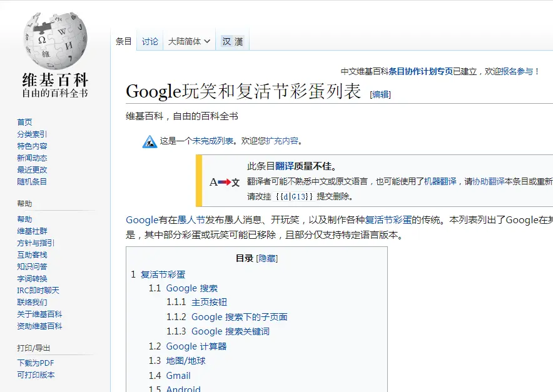Open the 翻译 link in notice
Image resolution: width=553 pixels, height=392 pixels.
(284, 166)
